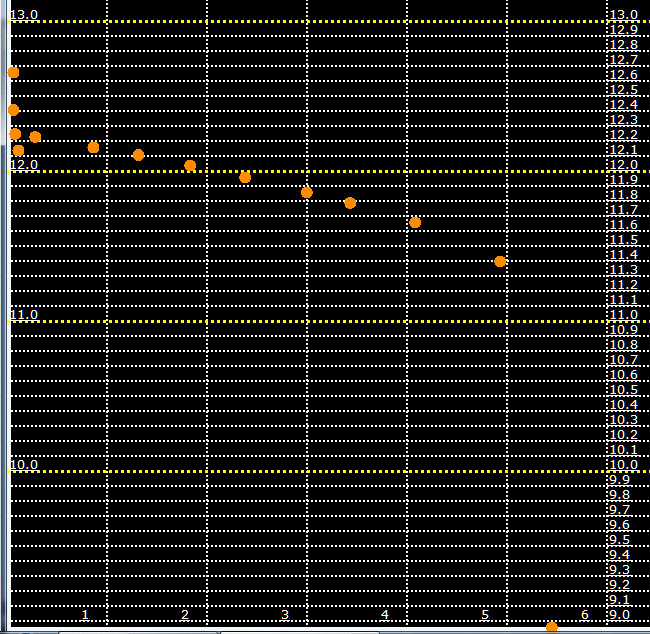Select the data point above x-axis label 4

[415, 222]
